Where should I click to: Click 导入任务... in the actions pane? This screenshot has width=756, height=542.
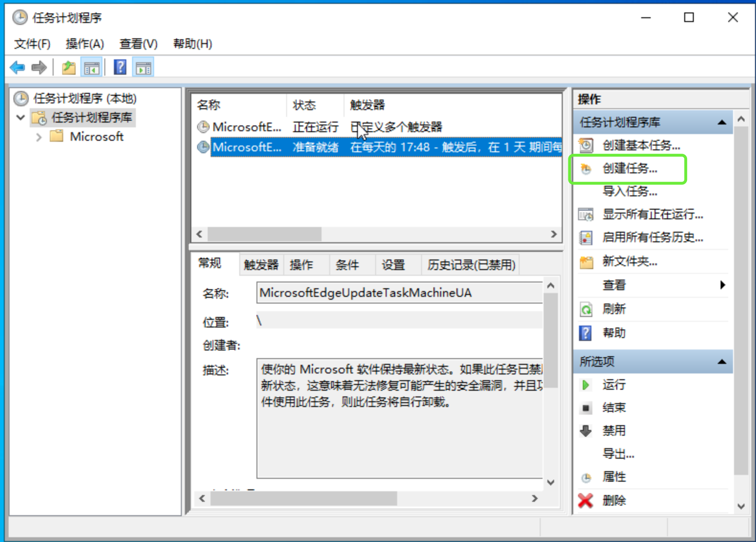pos(630,192)
